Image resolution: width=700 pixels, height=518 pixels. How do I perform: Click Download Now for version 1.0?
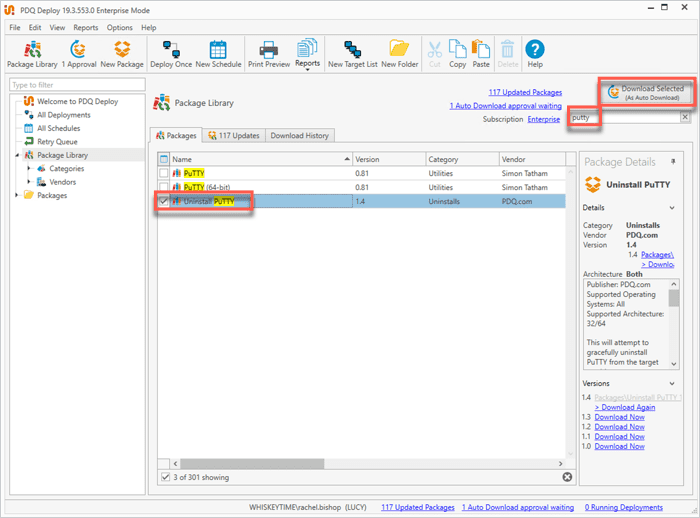pos(619,447)
